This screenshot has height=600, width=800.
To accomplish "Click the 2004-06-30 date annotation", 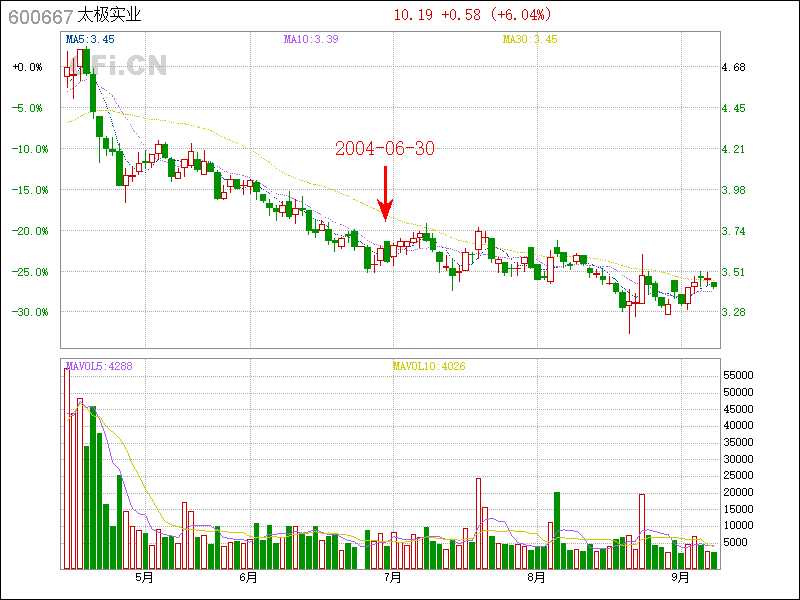I will [x=385, y=149].
